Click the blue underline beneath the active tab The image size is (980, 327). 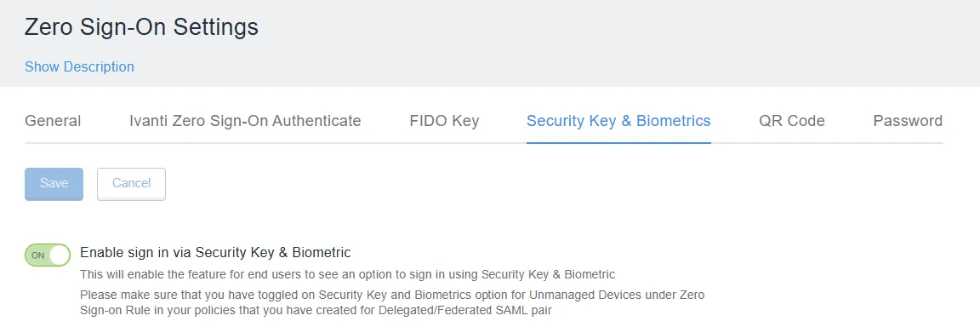pyautogui.click(x=618, y=142)
